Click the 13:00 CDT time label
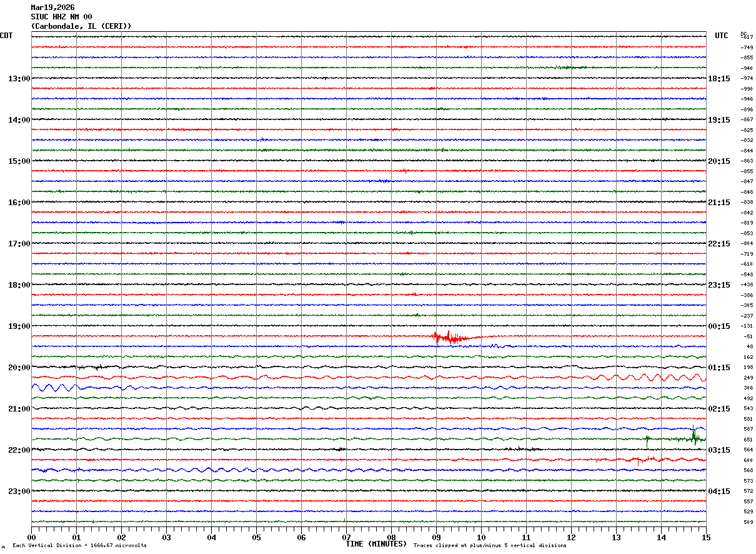This screenshot has height=554, width=756. [19, 79]
